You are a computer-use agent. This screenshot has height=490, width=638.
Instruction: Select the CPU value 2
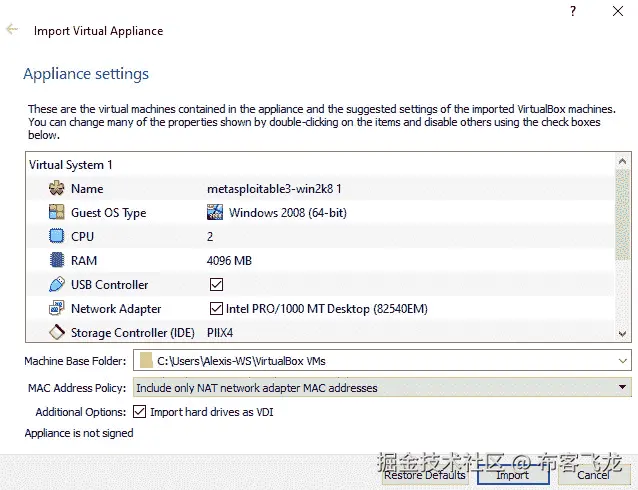[x=210, y=236]
